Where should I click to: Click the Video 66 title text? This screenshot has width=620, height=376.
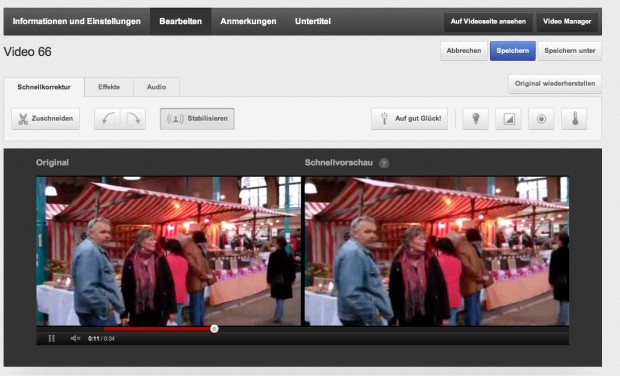point(28,52)
